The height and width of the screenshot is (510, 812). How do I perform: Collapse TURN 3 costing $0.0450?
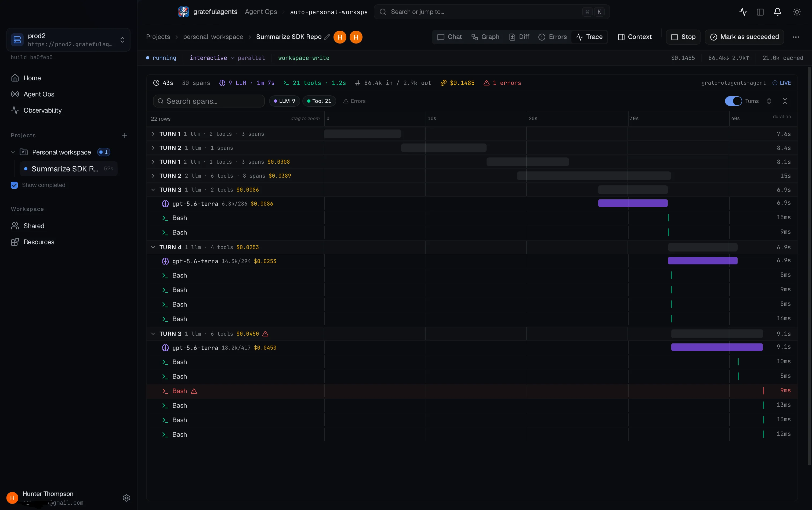click(x=153, y=334)
